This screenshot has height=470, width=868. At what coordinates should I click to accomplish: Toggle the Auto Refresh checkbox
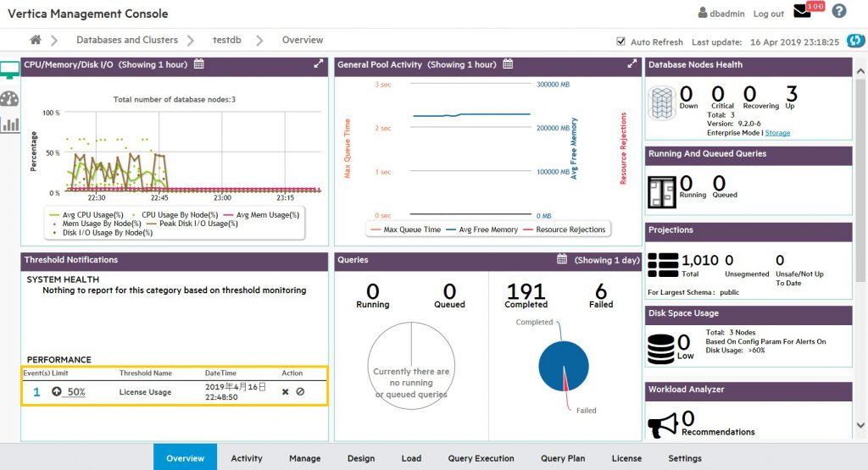(x=621, y=41)
